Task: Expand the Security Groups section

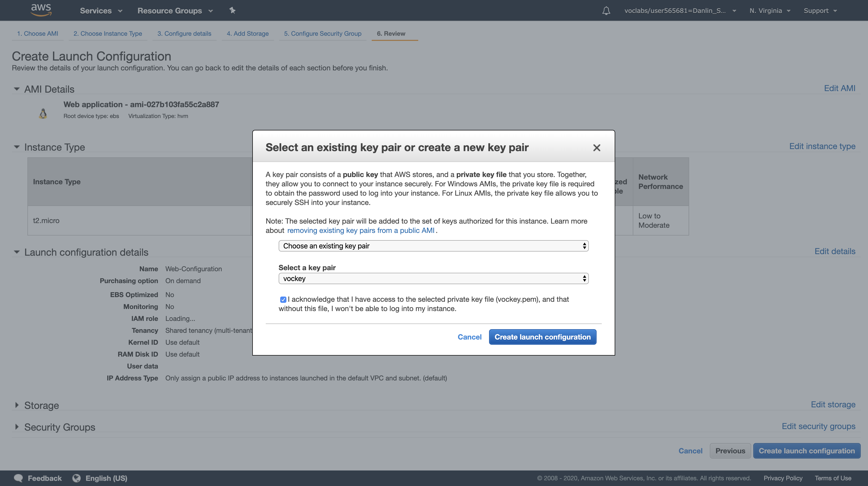Action: point(17,427)
